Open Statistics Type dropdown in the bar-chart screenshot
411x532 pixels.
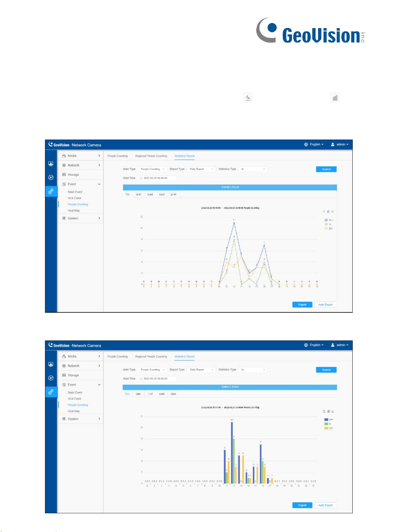(253, 370)
